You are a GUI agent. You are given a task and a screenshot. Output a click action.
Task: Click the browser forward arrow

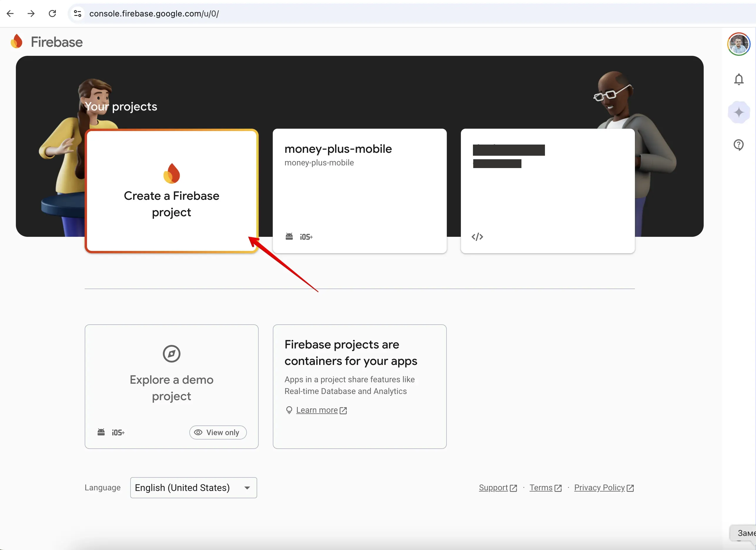31,13
